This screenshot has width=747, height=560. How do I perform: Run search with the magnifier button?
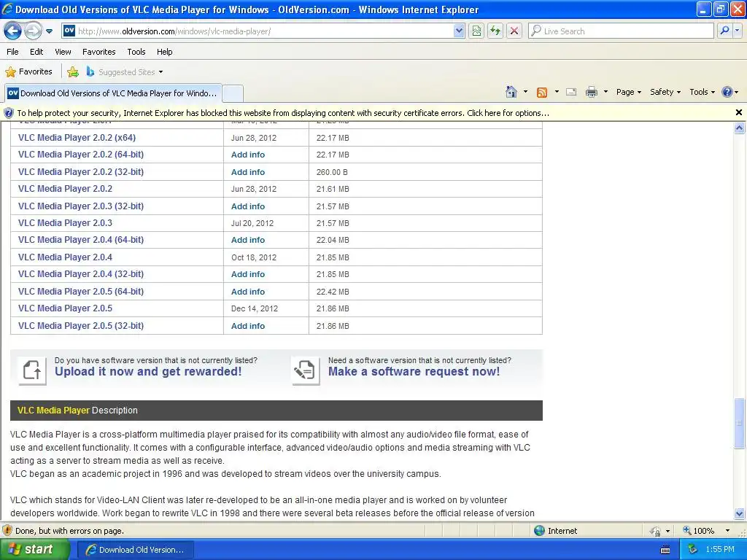(x=724, y=31)
